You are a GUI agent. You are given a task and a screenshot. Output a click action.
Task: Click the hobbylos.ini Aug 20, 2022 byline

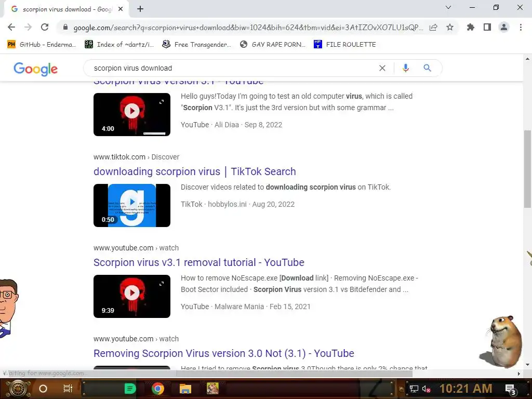pos(237,204)
